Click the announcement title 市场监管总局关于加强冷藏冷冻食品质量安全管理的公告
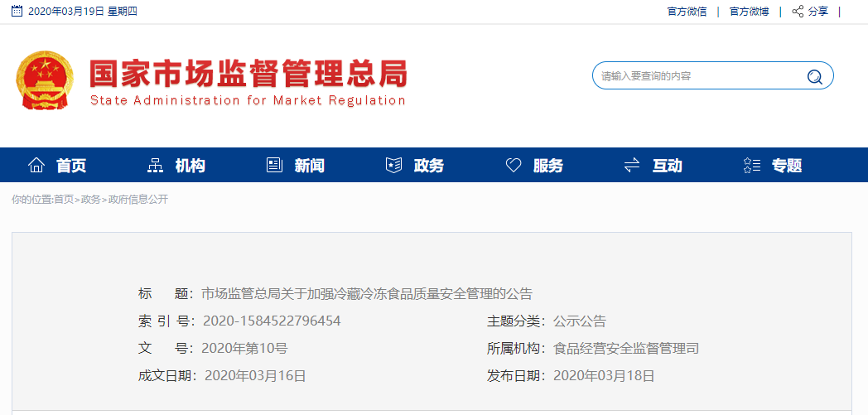The image size is (868, 415). point(366,293)
